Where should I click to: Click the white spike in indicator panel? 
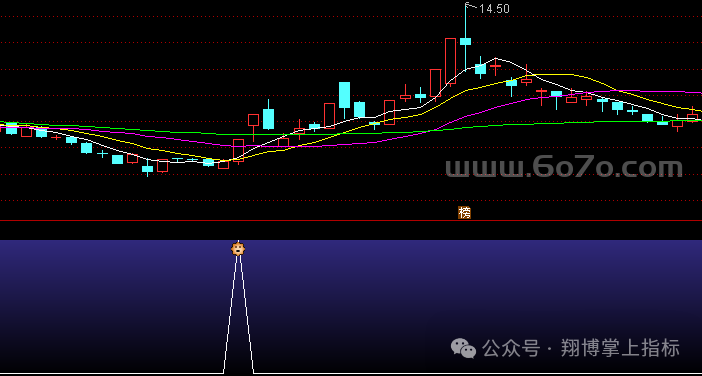point(238,313)
